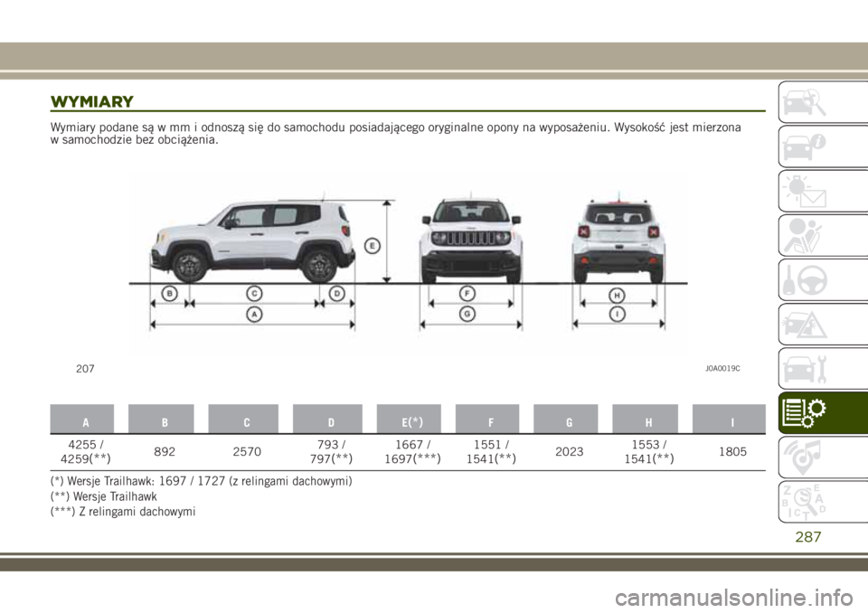Click column header F in the table
The image size is (868, 613).
point(487,420)
